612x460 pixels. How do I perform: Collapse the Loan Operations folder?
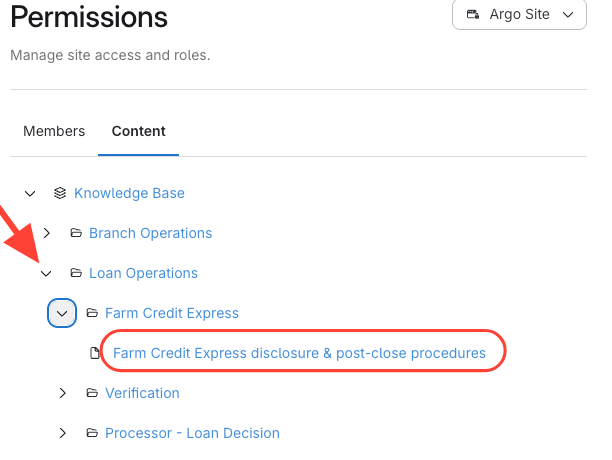(x=46, y=273)
